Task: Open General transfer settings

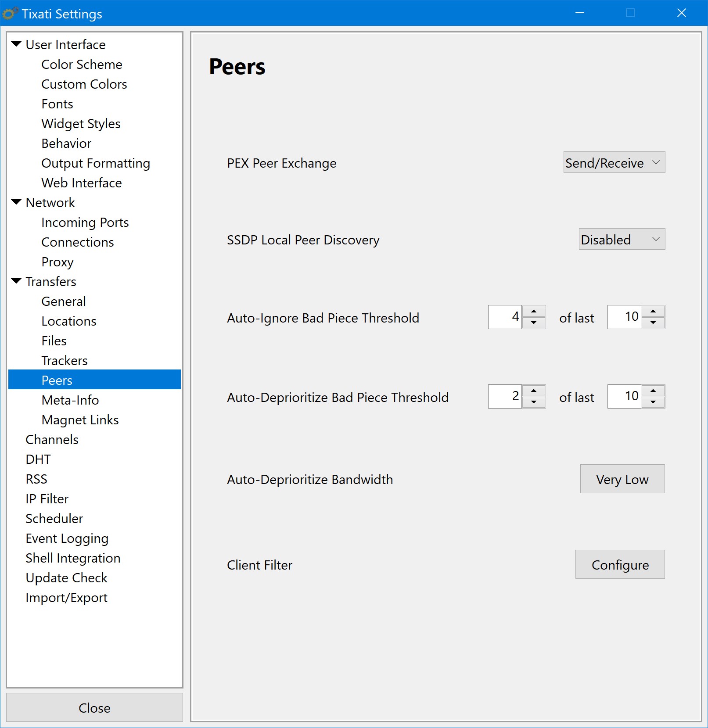Action: (64, 301)
